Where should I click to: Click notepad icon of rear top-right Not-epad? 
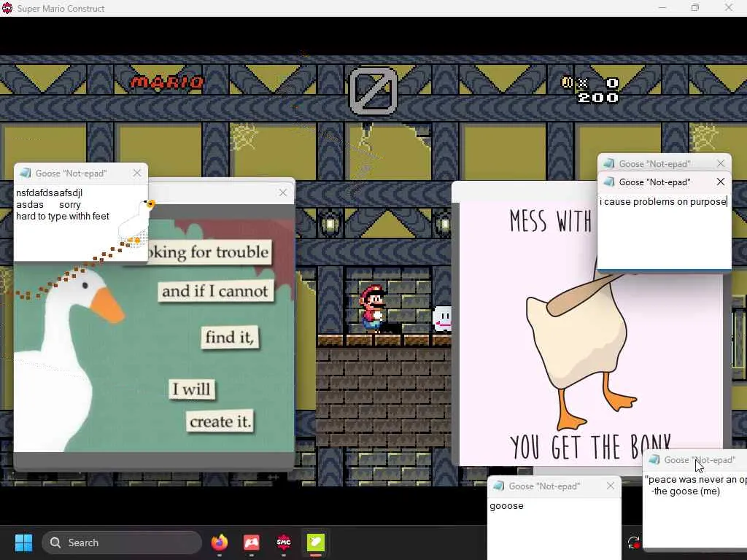[609, 164]
